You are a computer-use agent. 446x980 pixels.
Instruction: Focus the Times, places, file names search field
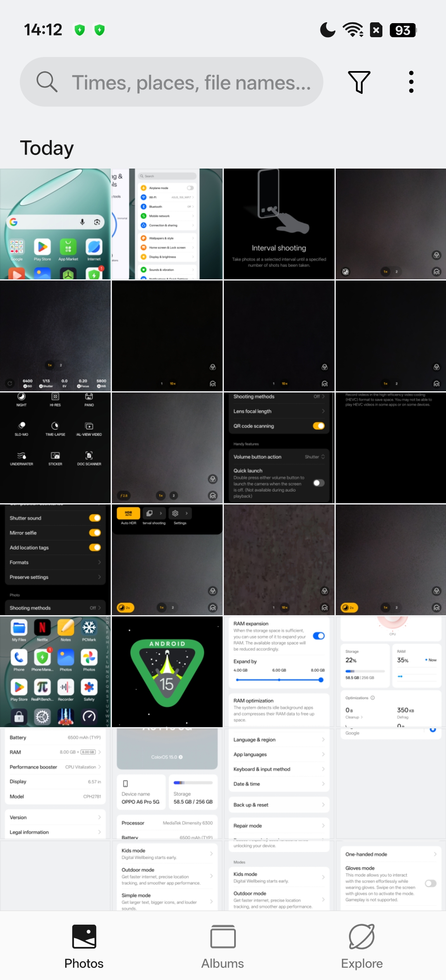pos(191,83)
